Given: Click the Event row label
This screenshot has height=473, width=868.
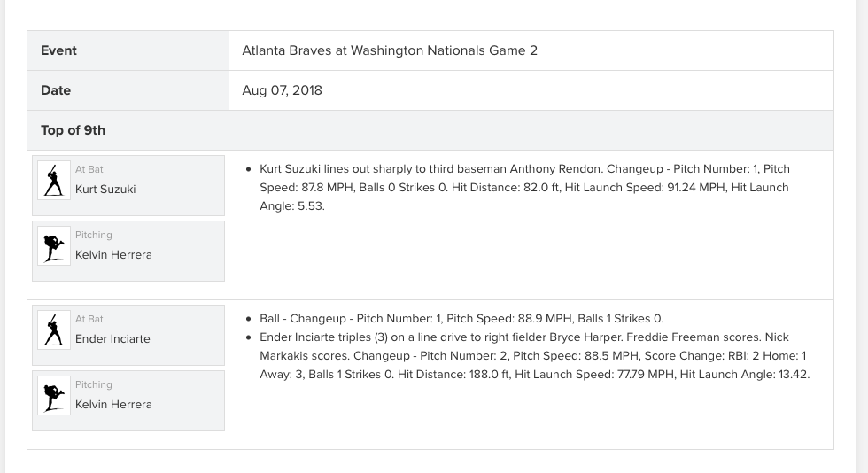Looking at the screenshot, I should (x=58, y=50).
